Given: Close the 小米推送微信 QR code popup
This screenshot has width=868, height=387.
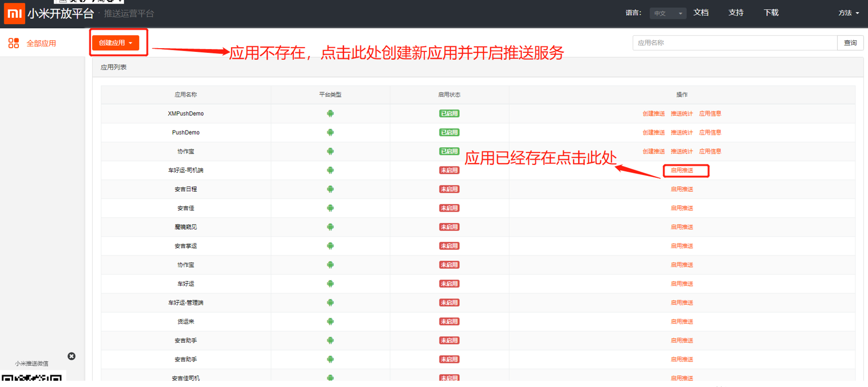Looking at the screenshot, I should coord(72,356).
